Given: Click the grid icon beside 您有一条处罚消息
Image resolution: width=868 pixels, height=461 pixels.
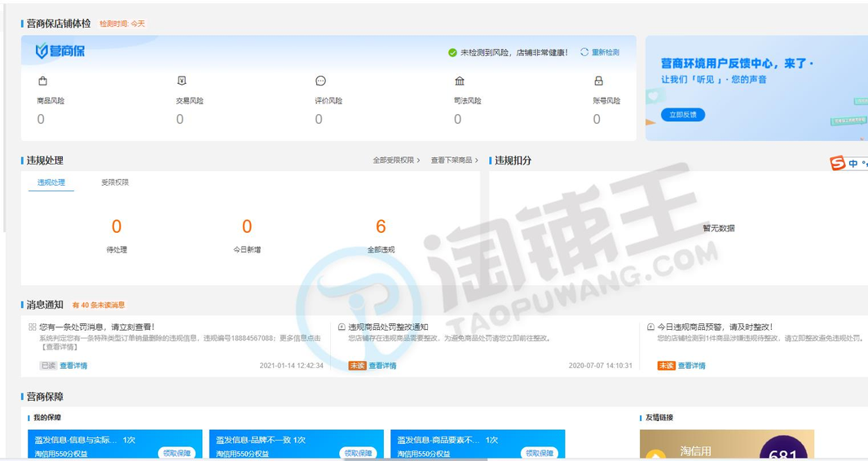Looking at the screenshot, I should (x=32, y=327).
